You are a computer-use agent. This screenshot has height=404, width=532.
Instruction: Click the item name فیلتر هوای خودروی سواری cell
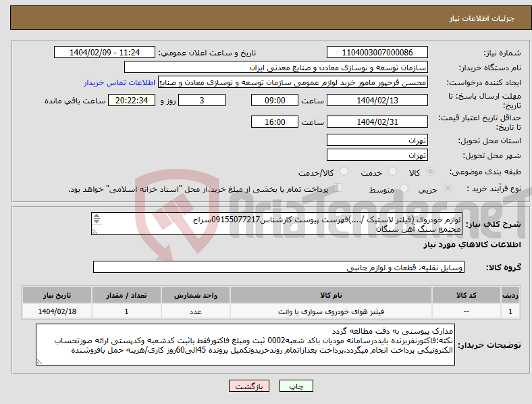tap(331, 311)
